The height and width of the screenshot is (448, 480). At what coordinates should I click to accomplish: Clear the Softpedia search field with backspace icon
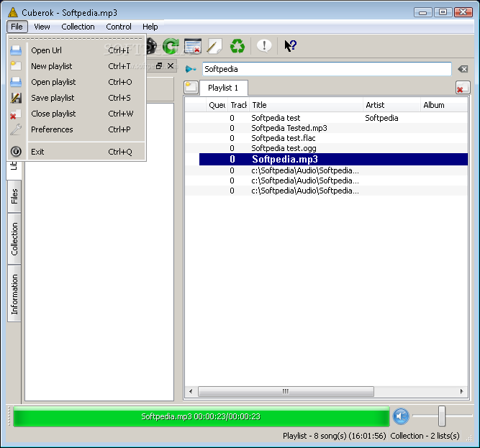463,69
